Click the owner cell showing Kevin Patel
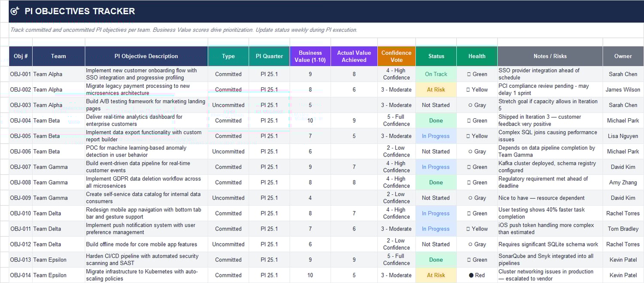This screenshot has width=644, height=283. pos(623,259)
